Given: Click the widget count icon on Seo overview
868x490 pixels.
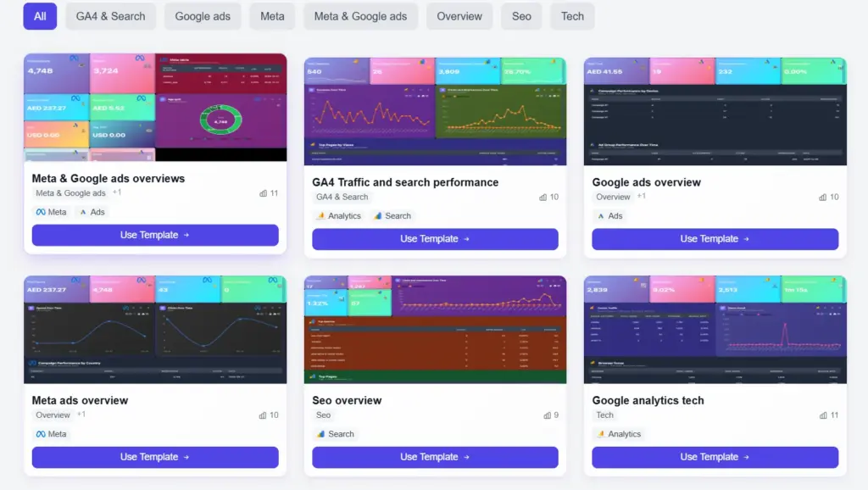Looking at the screenshot, I should point(547,415).
